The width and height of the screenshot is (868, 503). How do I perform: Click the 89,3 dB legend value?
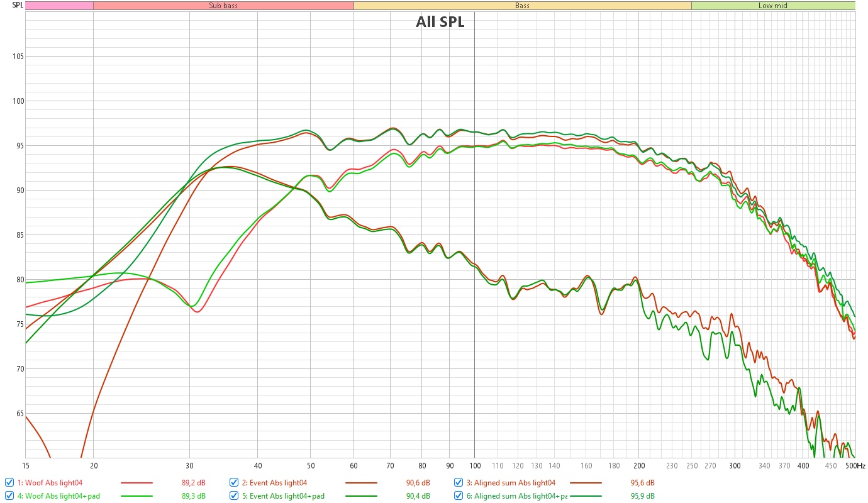tap(193, 496)
